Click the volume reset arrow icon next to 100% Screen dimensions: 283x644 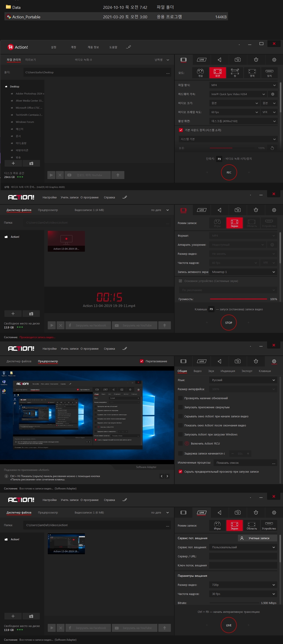coord(272,148)
